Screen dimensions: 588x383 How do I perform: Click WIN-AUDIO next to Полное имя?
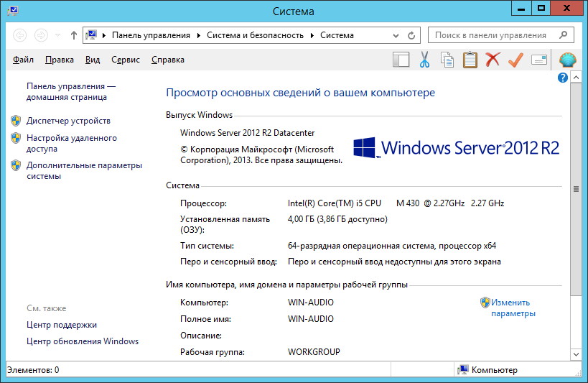tap(310, 319)
